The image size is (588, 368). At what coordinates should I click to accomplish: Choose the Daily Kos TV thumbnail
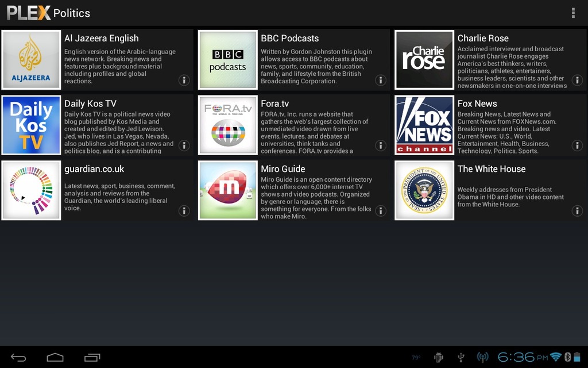click(31, 125)
